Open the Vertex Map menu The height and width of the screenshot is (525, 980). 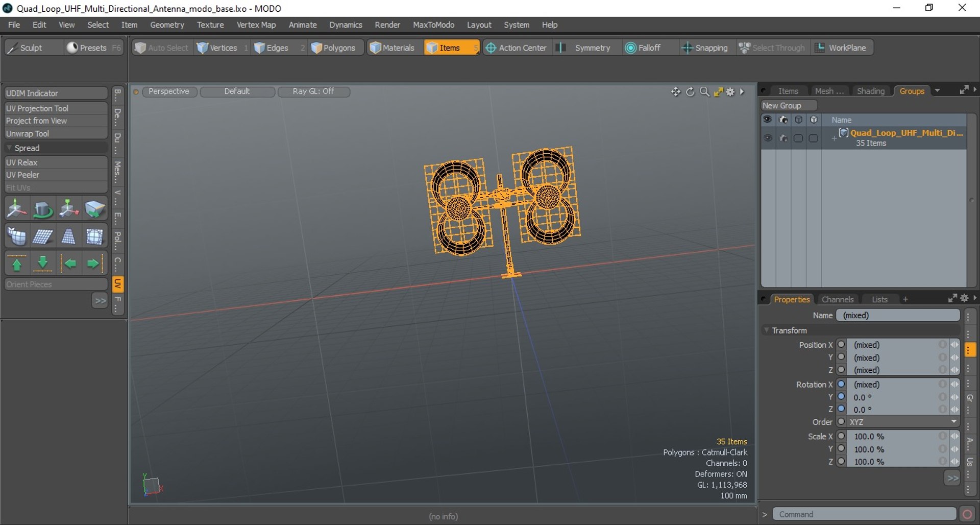pos(256,25)
